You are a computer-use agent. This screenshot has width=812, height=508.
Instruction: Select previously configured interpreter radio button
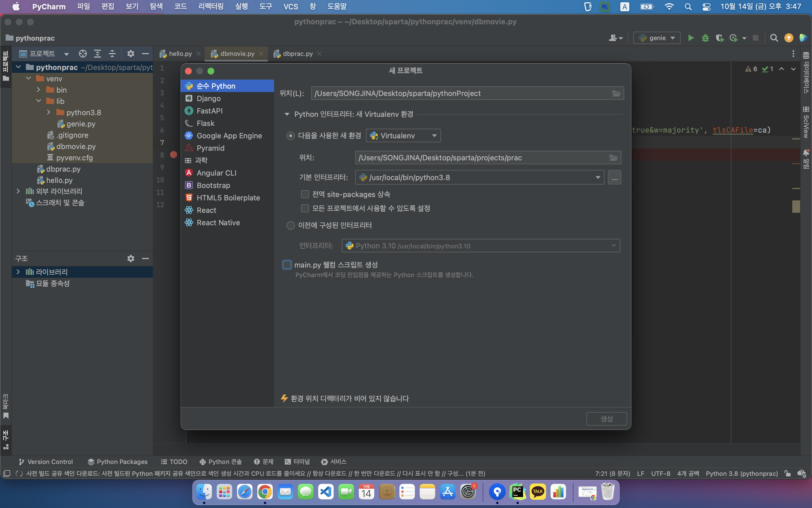point(291,225)
